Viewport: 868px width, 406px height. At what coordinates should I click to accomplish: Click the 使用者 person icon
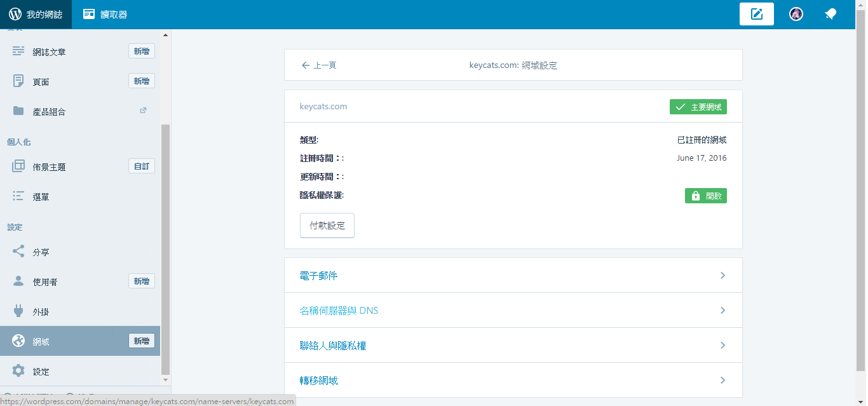tap(18, 281)
